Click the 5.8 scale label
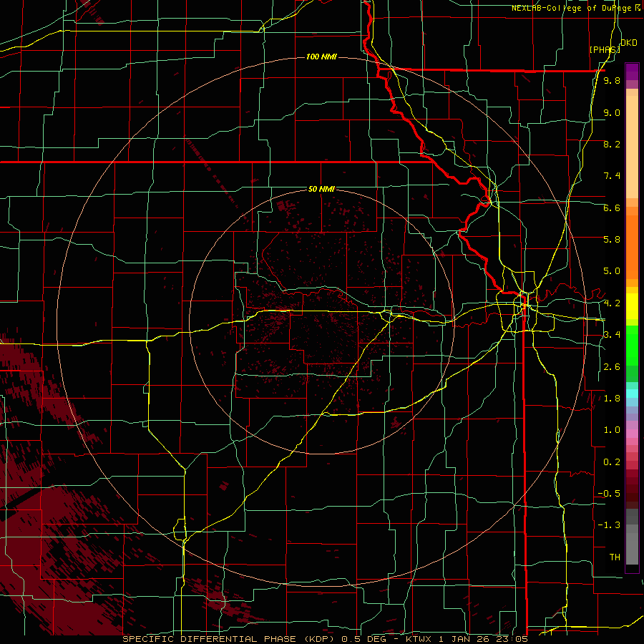This screenshot has height=644, width=644. [612, 240]
